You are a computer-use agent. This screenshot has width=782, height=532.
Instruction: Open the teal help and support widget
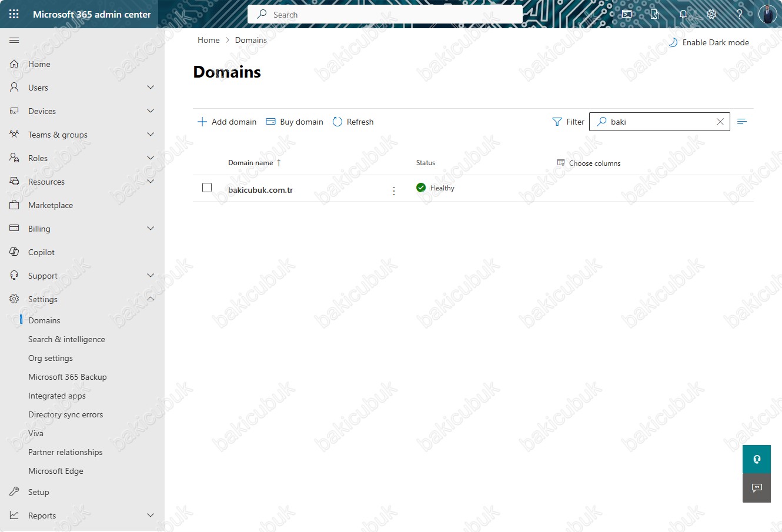coord(757,459)
